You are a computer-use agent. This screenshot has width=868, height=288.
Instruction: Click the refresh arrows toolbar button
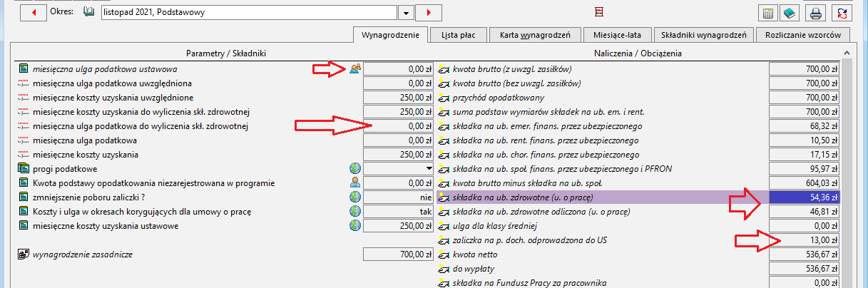click(x=842, y=13)
